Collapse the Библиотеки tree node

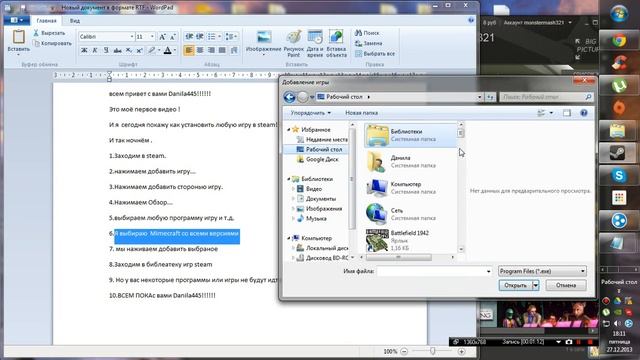(x=289, y=179)
